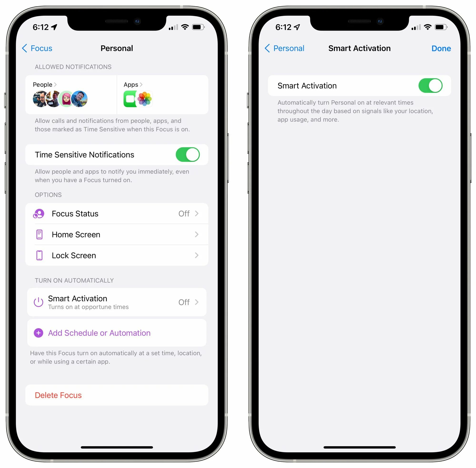476x468 pixels.
Task: Tap Add Schedule or Automation link
Action: tap(118, 333)
